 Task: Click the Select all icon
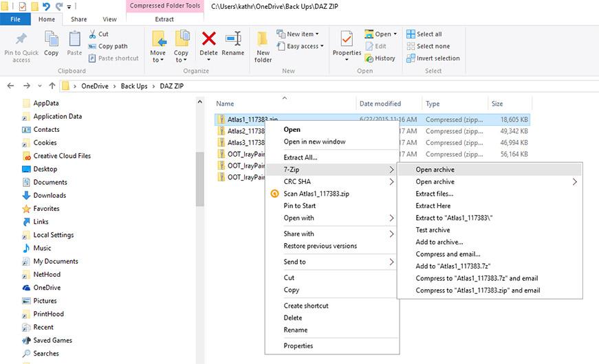[411, 34]
